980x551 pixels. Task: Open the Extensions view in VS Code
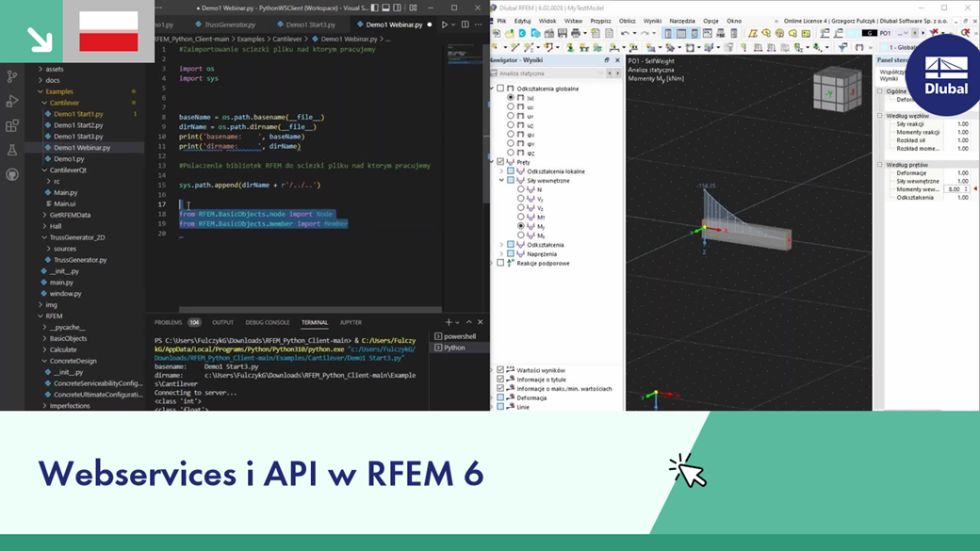click(12, 125)
